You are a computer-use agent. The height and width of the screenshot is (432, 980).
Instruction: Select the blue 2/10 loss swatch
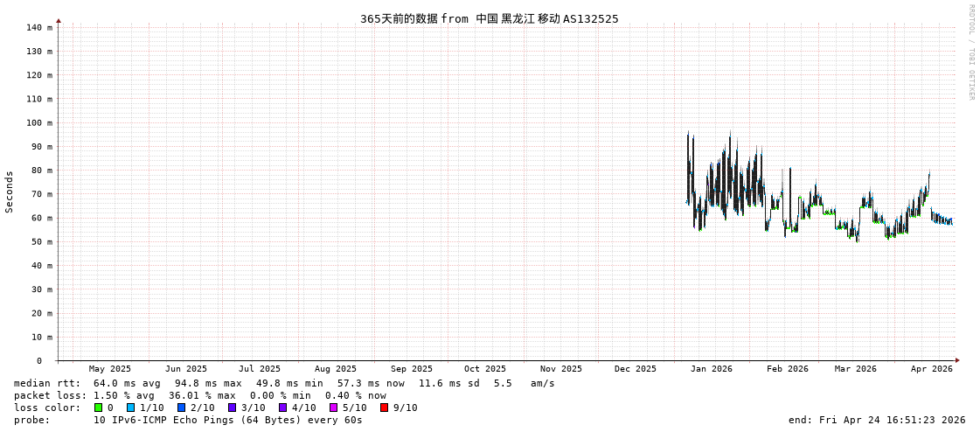coord(181,408)
